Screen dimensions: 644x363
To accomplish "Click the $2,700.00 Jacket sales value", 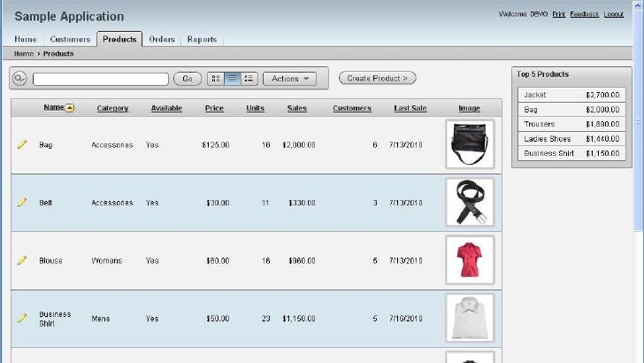I will [602, 95].
